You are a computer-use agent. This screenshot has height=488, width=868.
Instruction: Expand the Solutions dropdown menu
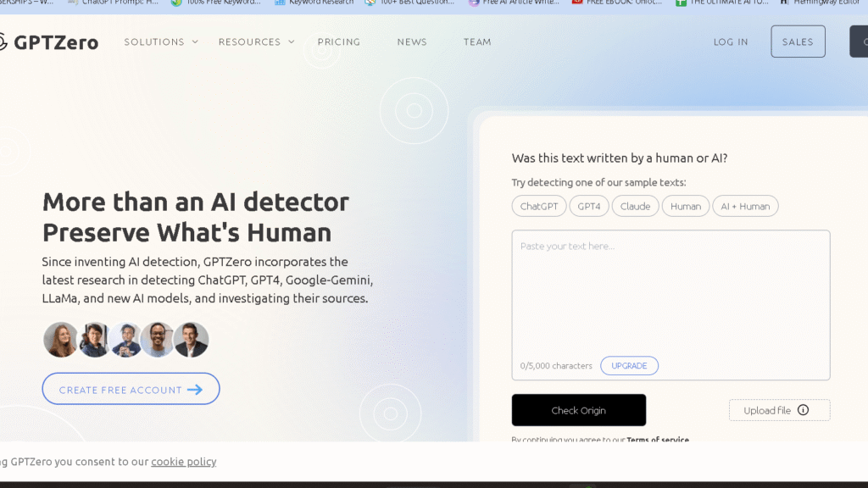coord(161,42)
